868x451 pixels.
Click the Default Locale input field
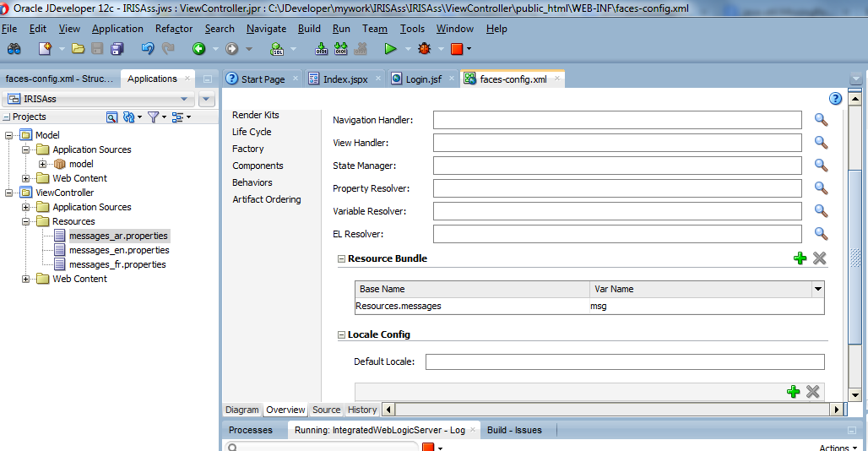coord(624,362)
